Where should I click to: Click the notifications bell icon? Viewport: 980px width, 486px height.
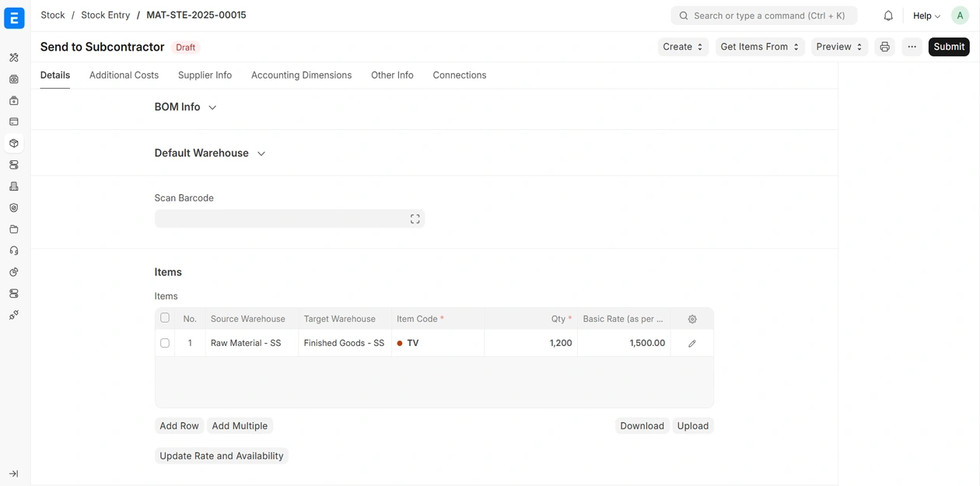[887, 16]
